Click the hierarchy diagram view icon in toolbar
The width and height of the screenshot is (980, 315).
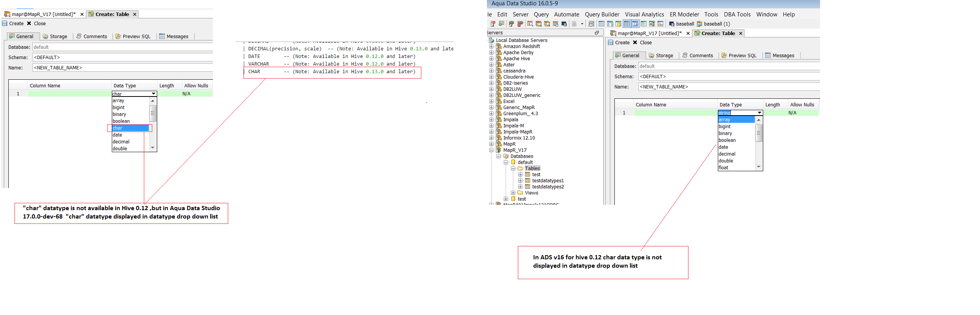pos(652,24)
